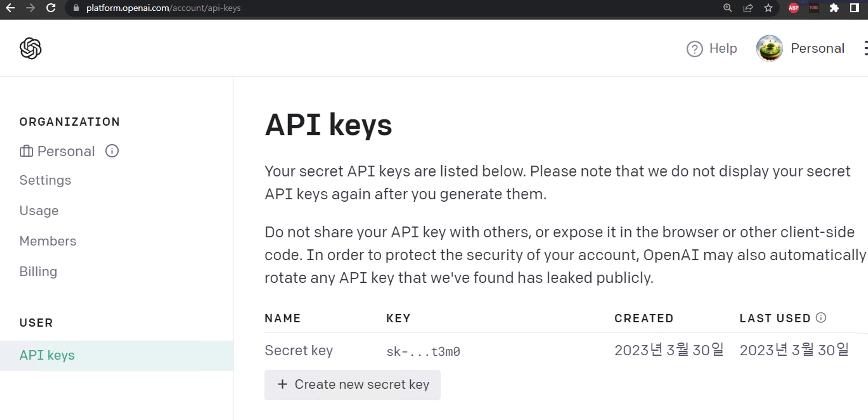Screen dimensions: 868x420
Task: Click Create new secret key button
Action: pos(352,384)
